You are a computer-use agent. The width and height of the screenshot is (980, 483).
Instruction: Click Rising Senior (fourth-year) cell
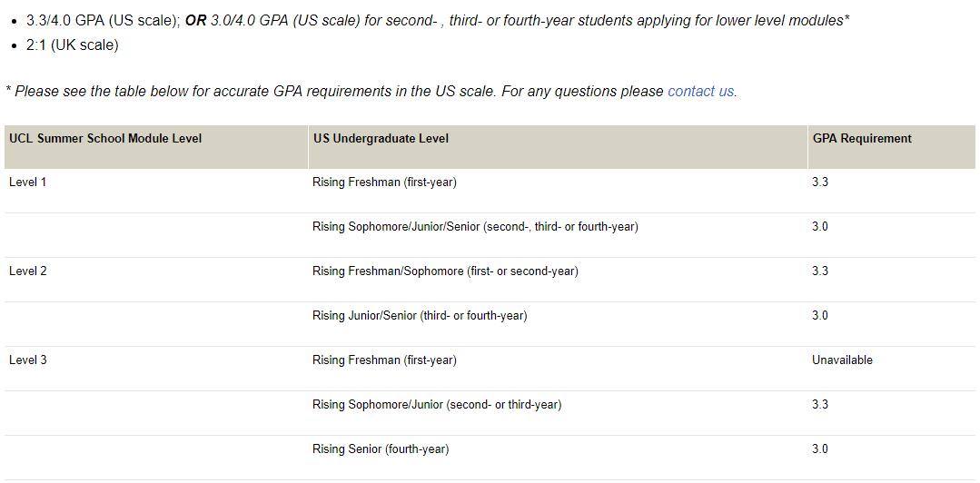coord(381,448)
